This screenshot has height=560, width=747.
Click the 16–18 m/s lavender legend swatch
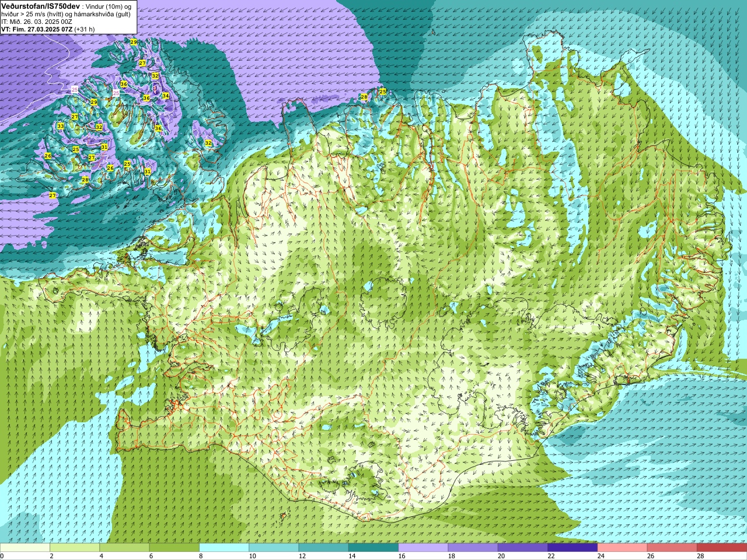tap(423, 548)
